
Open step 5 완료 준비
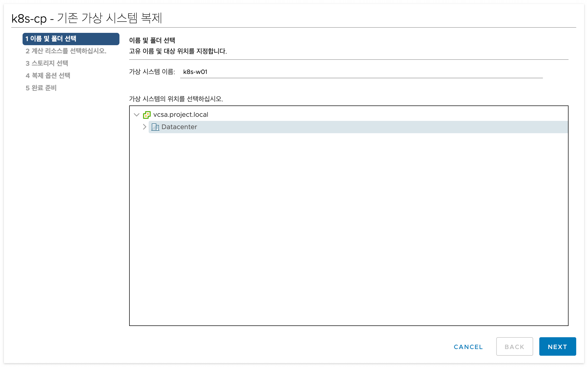click(x=41, y=88)
